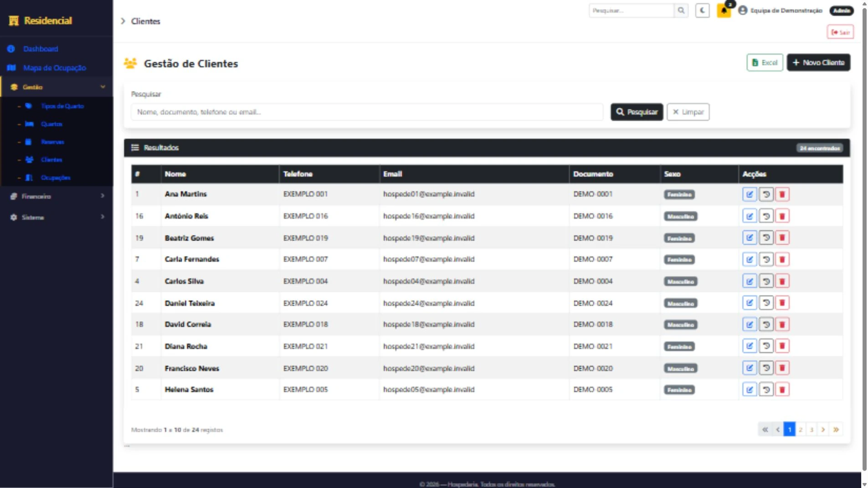Delete the Helena Santos record
Viewport: 868px width, 488px height.
point(782,390)
